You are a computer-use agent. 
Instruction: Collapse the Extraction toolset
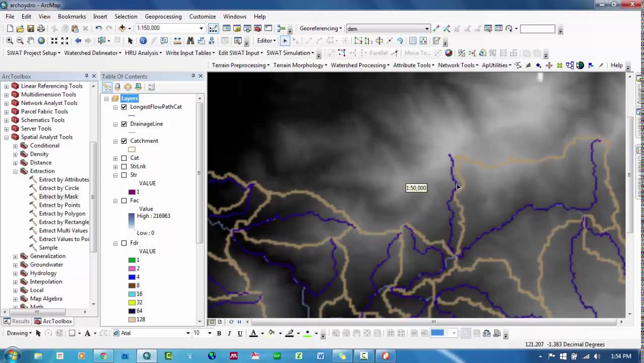pyautogui.click(x=15, y=171)
